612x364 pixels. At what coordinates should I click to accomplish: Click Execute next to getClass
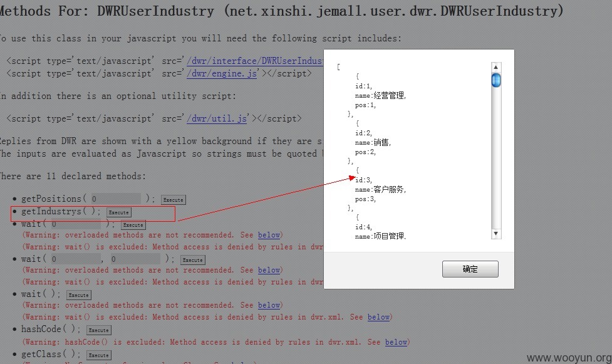point(99,355)
